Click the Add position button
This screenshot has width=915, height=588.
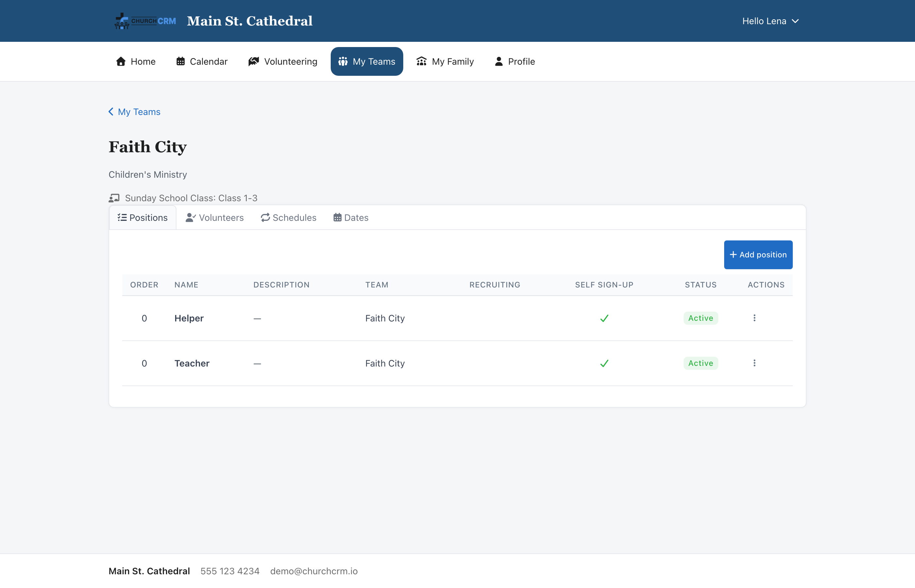click(x=758, y=255)
